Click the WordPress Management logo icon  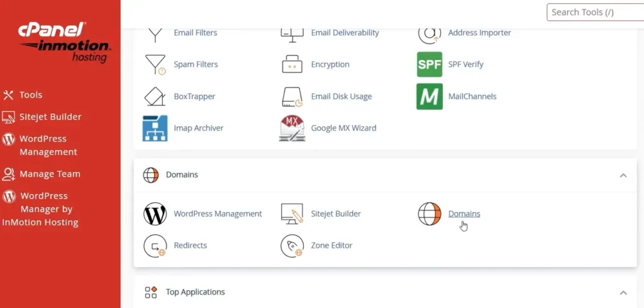pos(155,214)
